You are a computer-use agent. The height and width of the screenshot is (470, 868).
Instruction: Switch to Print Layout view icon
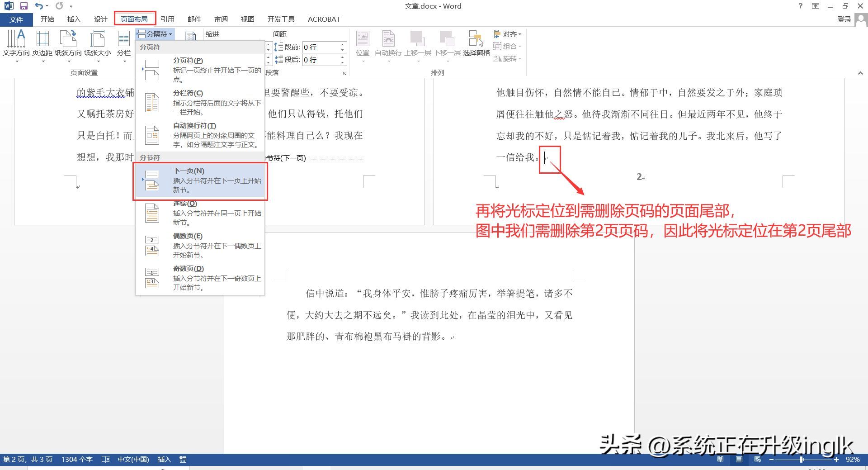click(x=739, y=459)
